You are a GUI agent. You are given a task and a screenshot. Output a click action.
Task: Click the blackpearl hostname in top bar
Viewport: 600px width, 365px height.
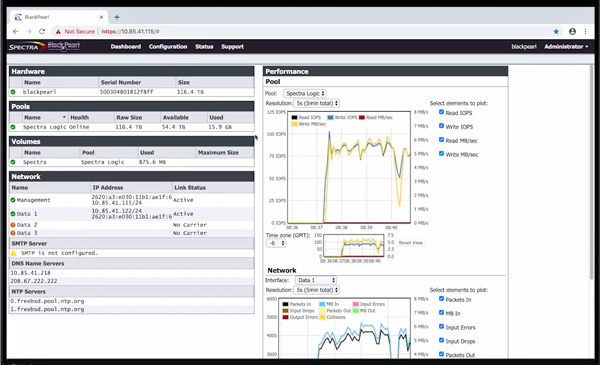524,47
